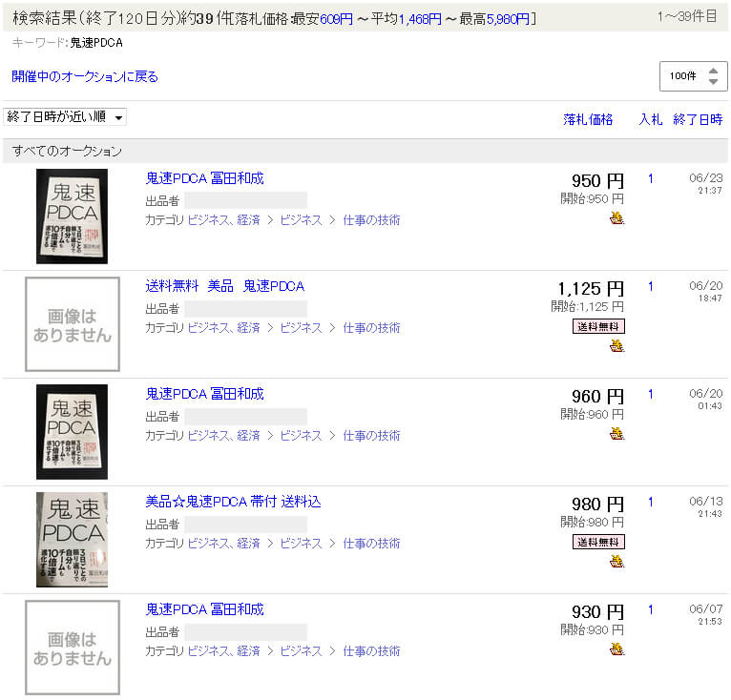Select the keyword text 鬼速PDCA

pos(96,43)
